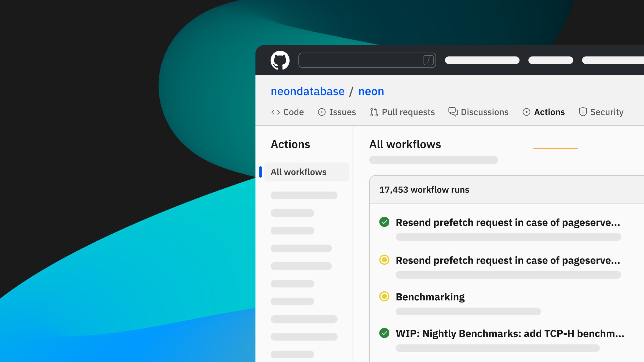Click the Code brackets icon

pos(276,112)
